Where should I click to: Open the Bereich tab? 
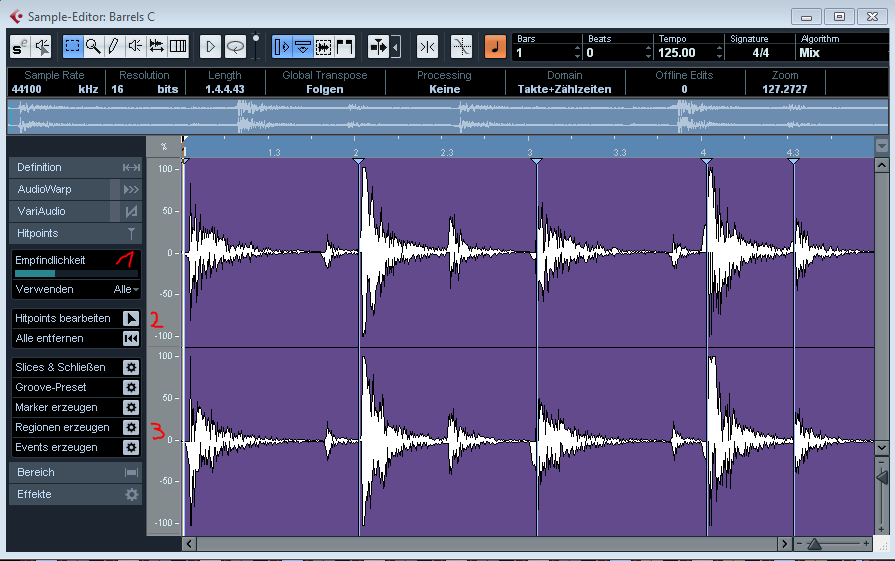[75, 472]
